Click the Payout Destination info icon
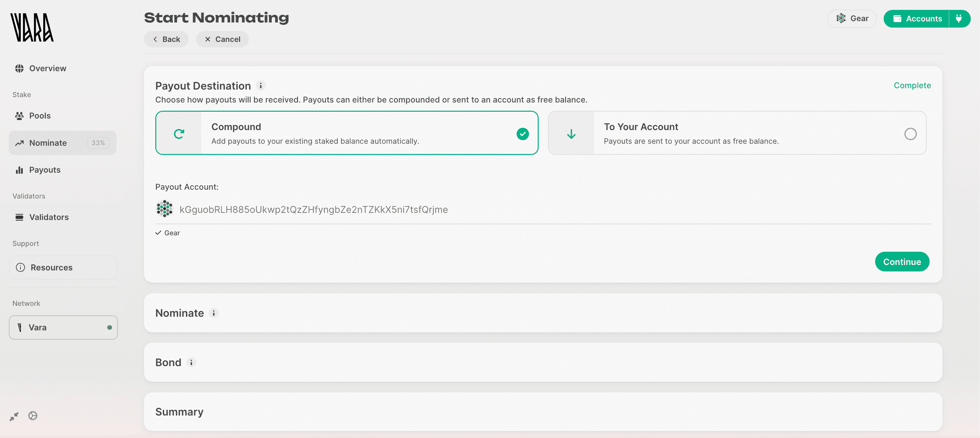The height and width of the screenshot is (438, 980). tap(260, 85)
